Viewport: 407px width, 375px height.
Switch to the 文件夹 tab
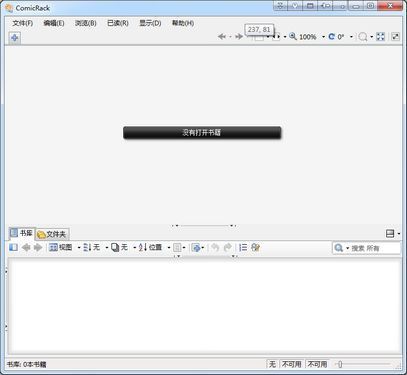tap(52, 234)
